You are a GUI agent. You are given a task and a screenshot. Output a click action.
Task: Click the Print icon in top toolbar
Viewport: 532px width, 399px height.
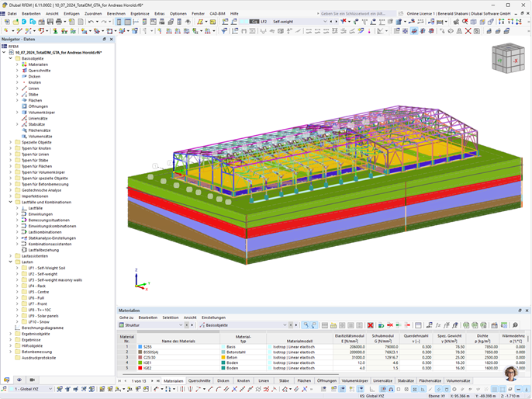point(59,22)
